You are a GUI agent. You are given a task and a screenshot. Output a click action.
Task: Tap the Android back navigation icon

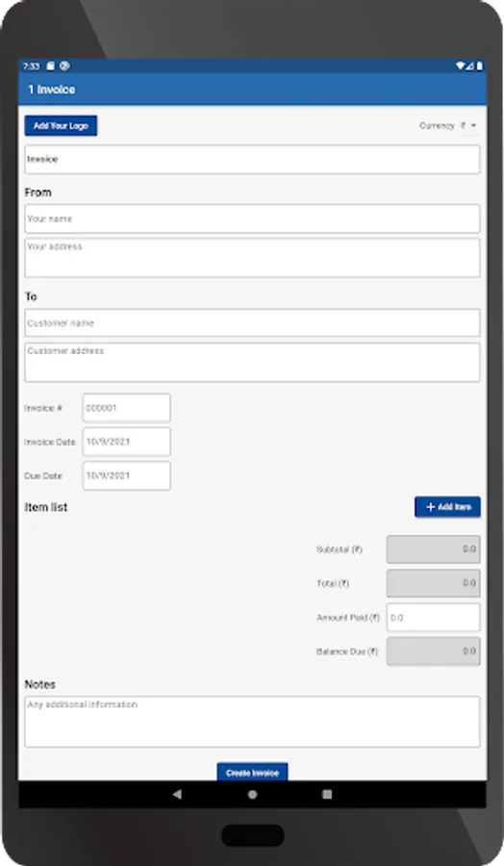[x=177, y=794]
